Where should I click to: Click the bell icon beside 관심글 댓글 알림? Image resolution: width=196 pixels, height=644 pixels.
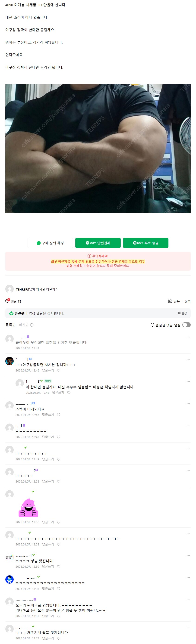point(152,325)
